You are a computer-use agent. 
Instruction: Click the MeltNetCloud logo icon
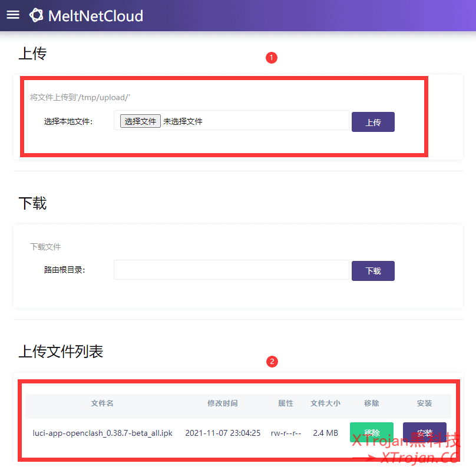pyautogui.click(x=37, y=15)
